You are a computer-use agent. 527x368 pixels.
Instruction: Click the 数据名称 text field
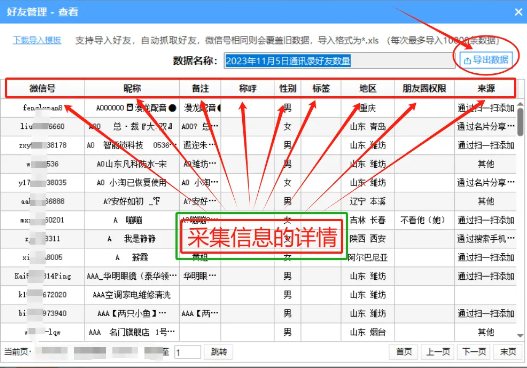tap(339, 61)
